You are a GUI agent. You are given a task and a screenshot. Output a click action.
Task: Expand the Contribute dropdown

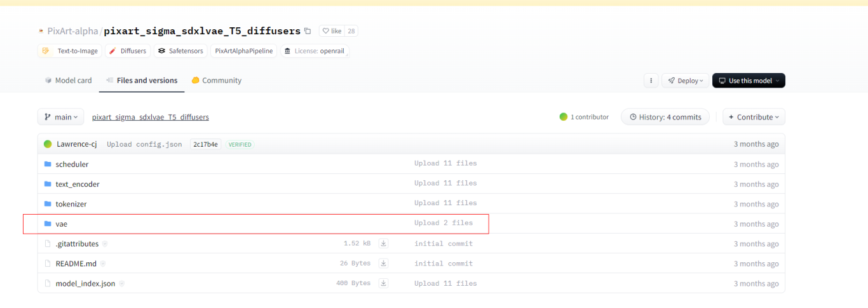pyautogui.click(x=754, y=117)
